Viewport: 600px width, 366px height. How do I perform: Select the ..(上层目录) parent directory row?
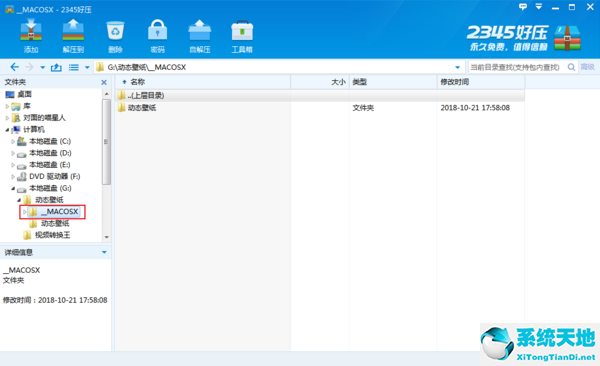tap(320, 96)
